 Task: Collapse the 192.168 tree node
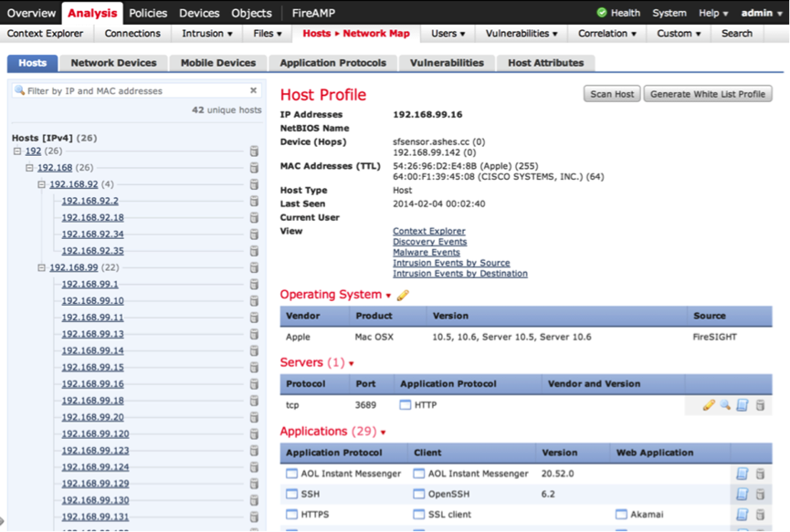coord(30,168)
